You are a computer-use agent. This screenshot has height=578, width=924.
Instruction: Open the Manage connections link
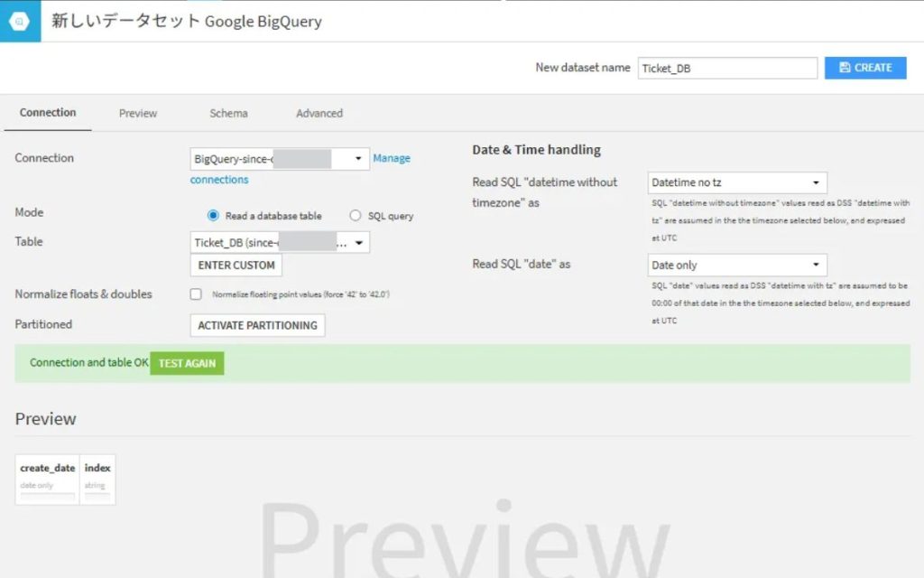[x=391, y=158]
